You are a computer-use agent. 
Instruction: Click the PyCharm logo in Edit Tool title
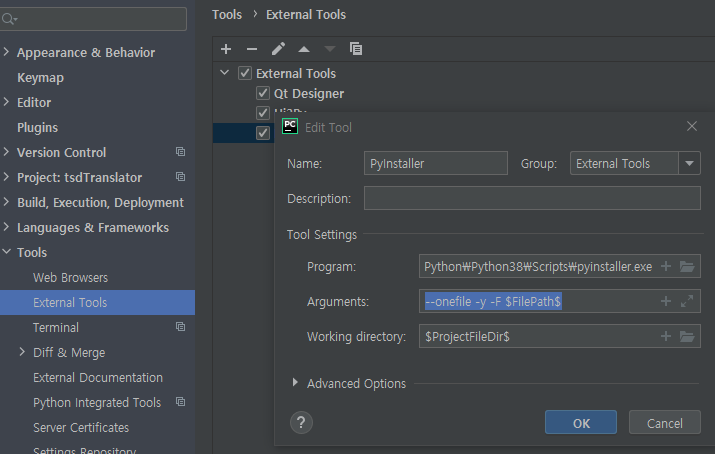coord(290,127)
